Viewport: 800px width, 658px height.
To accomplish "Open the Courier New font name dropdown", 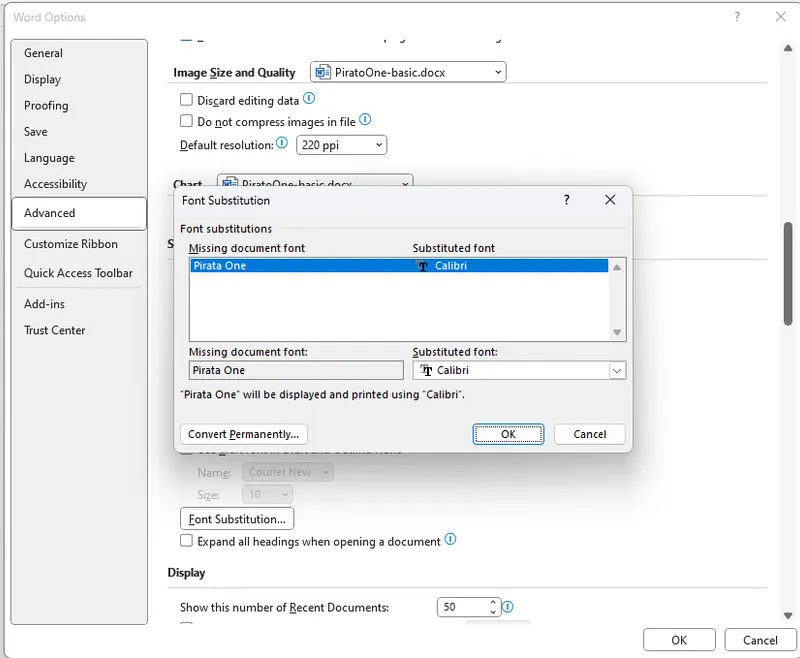I will pyautogui.click(x=288, y=472).
